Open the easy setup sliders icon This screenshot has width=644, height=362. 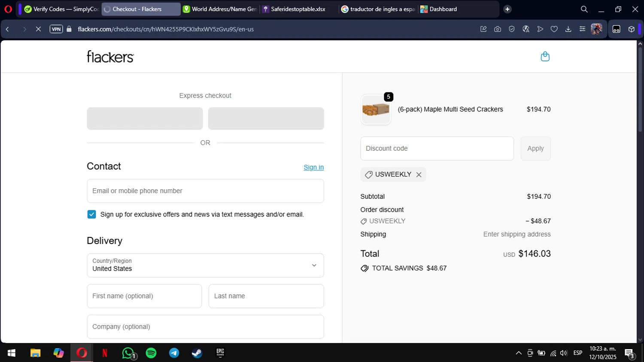[582, 29]
